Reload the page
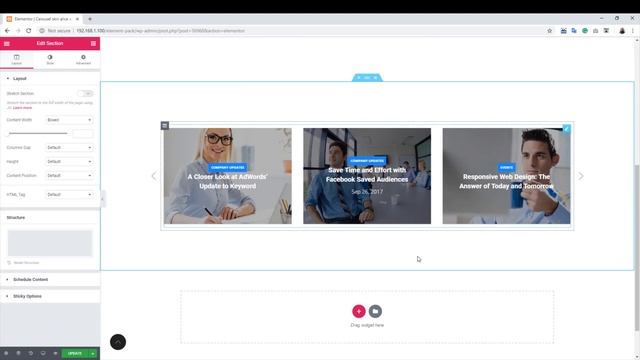The width and height of the screenshot is (640, 360). [x=29, y=31]
